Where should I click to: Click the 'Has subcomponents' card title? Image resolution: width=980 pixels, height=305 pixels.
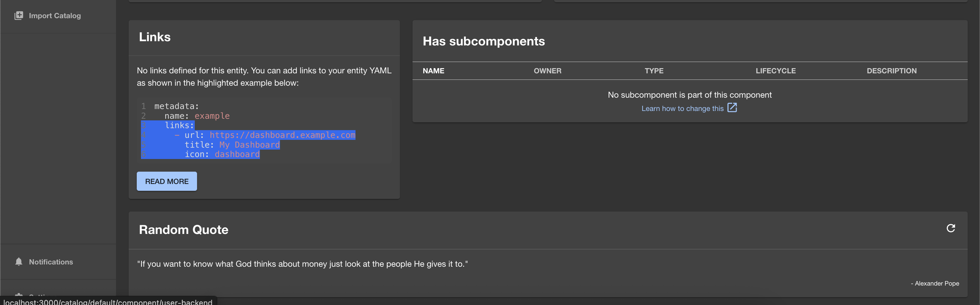(x=484, y=41)
